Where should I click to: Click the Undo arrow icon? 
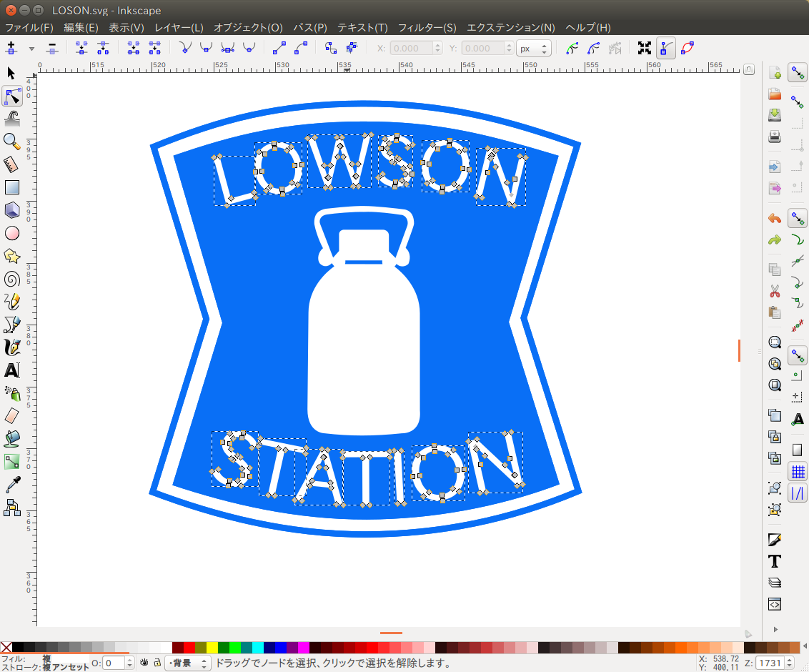click(775, 219)
